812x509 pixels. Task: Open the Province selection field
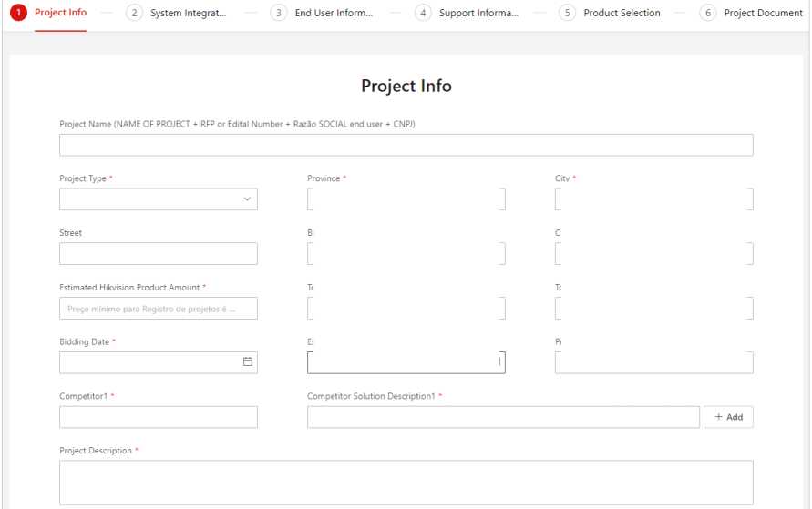(x=406, y=199)
